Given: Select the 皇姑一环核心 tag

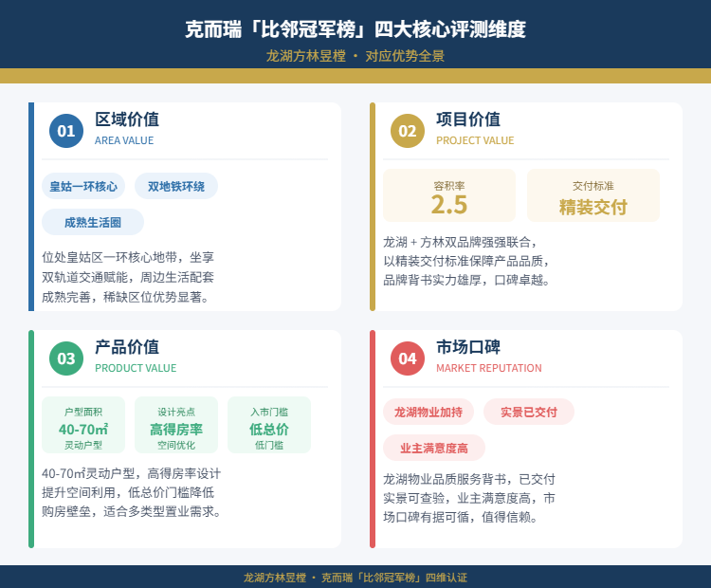Looking at the screenshot, I should 83,186.
